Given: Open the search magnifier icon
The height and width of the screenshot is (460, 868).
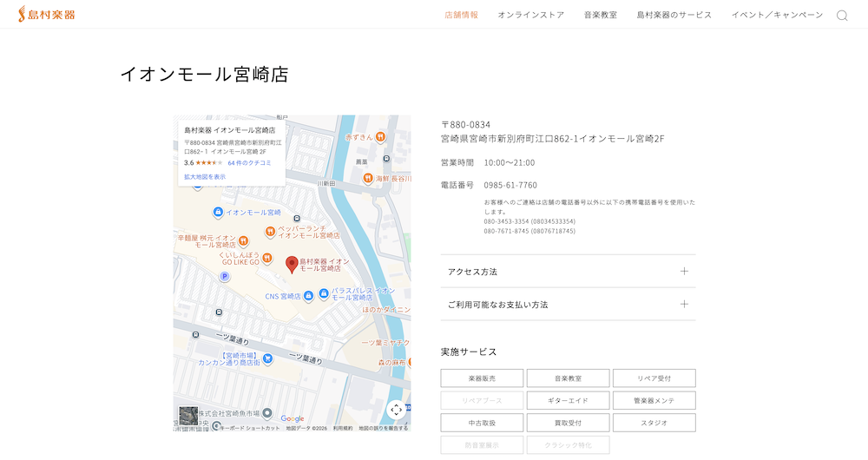Looking at the screenshot, I should coord(842,16).
